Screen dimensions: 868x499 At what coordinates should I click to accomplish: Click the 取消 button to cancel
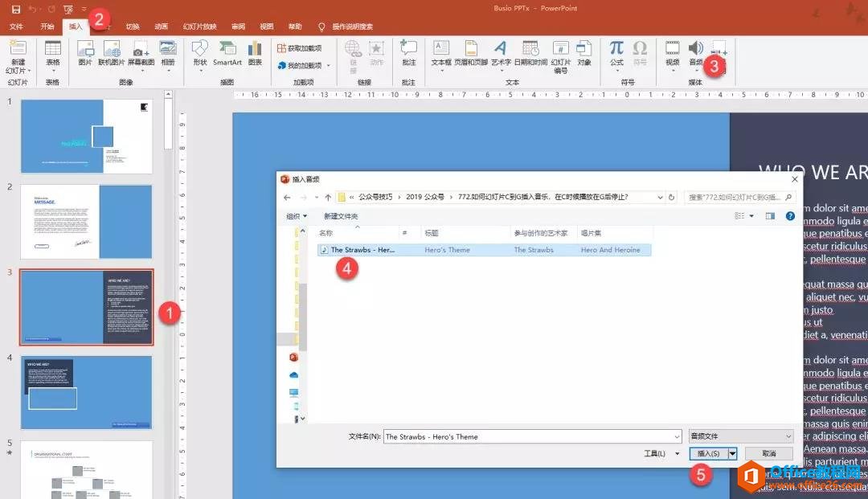click(x=768, y=452)
